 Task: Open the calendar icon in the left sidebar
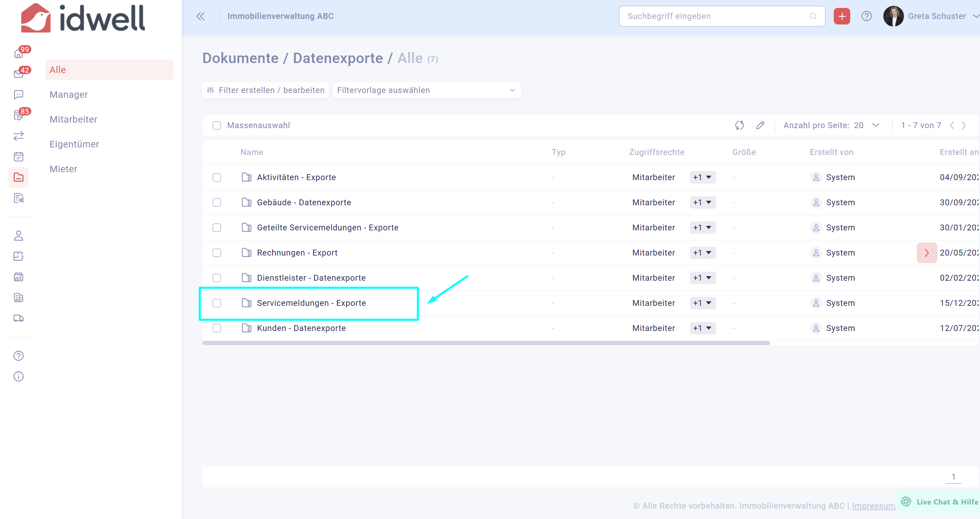(x=18, y=156)
